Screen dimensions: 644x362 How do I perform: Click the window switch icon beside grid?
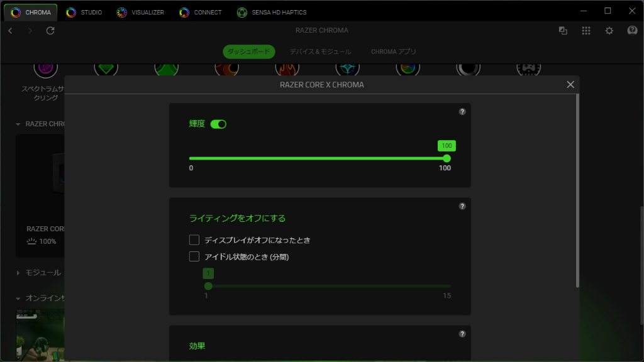[x=563, y=30]
